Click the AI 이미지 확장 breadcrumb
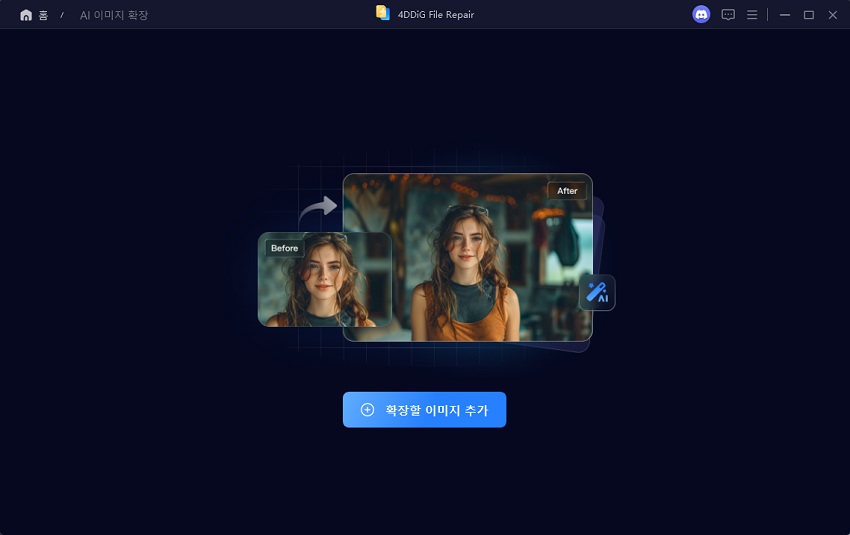This screenshot has height=535, width=850. 114,15
